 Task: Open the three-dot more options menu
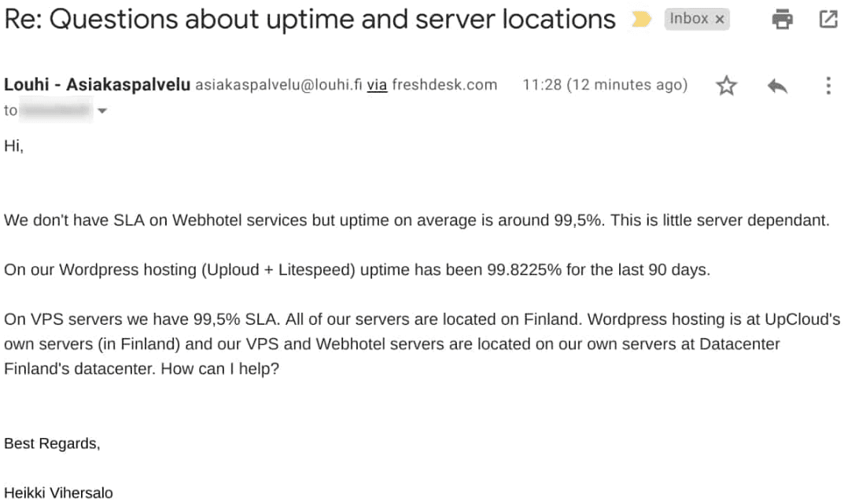tap(827, 86)
